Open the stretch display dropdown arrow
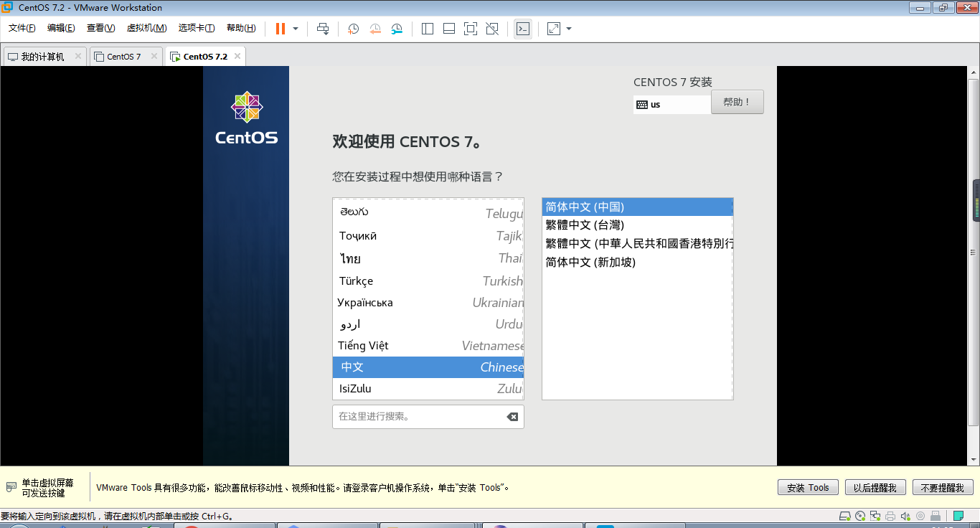Viewport: 980px width, 528px height. coord(569,29)
